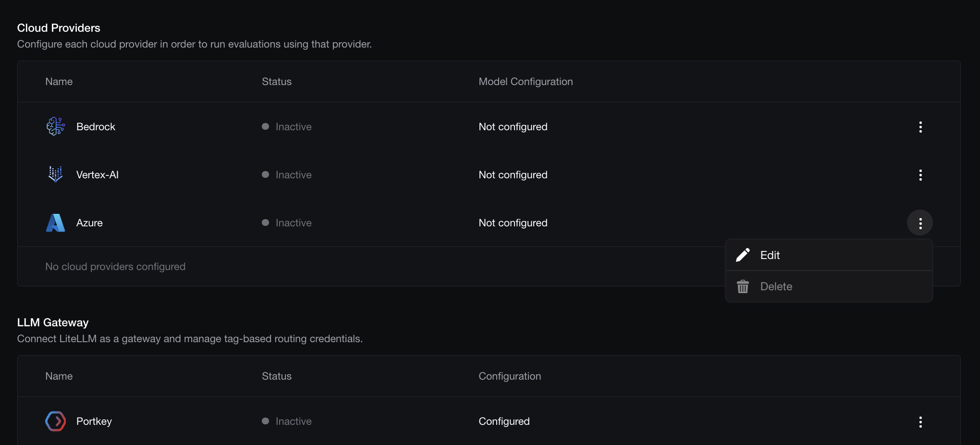This screenshot has width=980, height=445.
Task: Click the Portkey inactive status indicator
Action: tap(265, 421)
